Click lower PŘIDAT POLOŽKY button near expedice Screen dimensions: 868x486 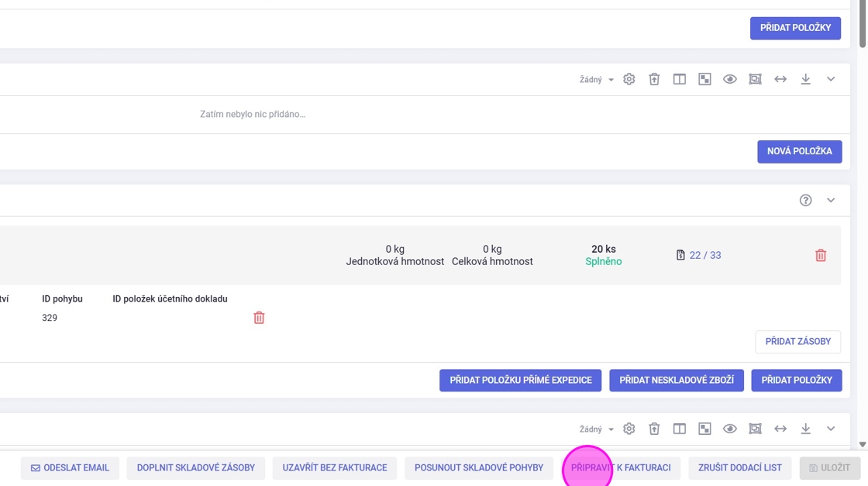(797, 381)
